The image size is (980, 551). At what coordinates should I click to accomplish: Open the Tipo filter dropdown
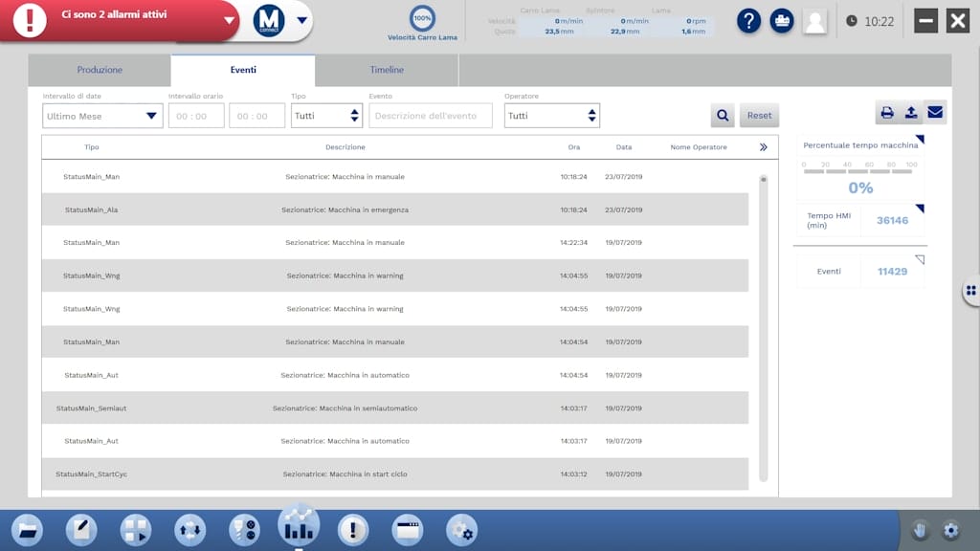(x=326, y=116)
